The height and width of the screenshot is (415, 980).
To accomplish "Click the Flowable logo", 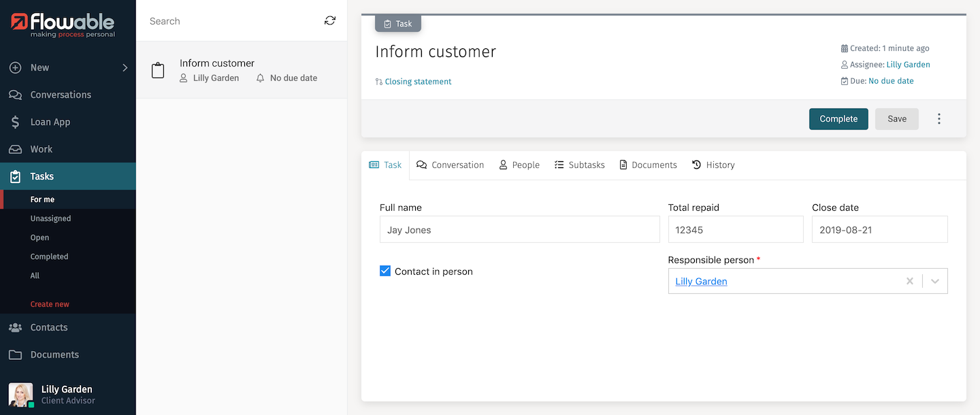I will coord(63,25).
